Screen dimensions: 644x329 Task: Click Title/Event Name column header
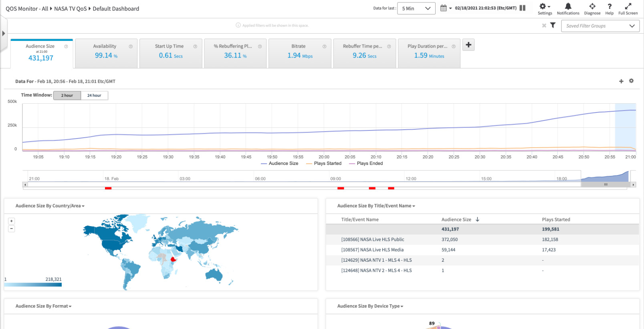(x=359, y=219)
